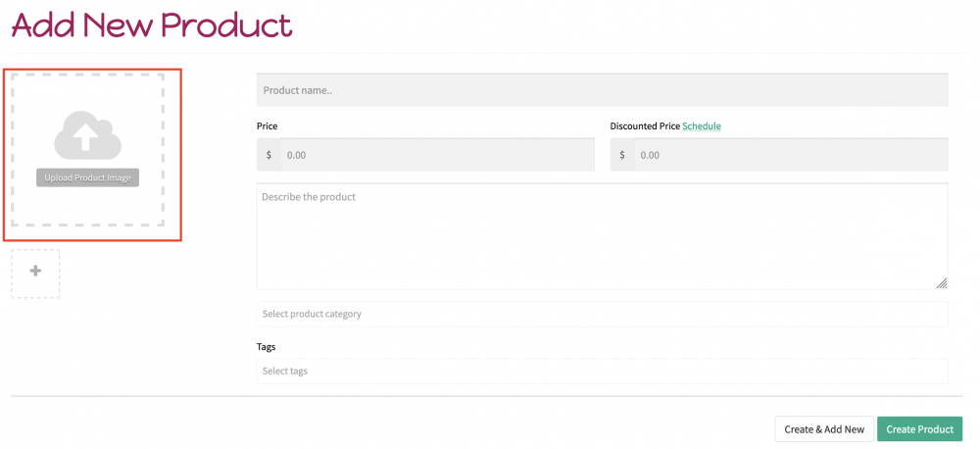Click the cloud upload icon
This screenshot has width=980, height=449.
(x=87, y=135)
